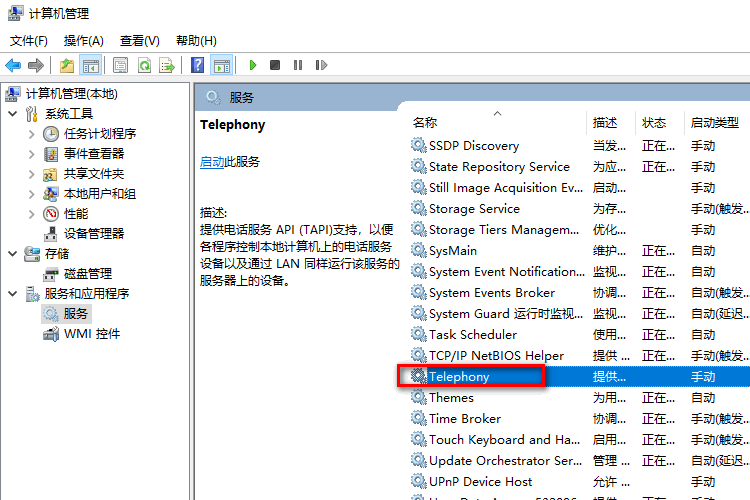750x500 pixels.
Task: Select Update Orchestrator Ser... service row
Action: coord(580,460)
